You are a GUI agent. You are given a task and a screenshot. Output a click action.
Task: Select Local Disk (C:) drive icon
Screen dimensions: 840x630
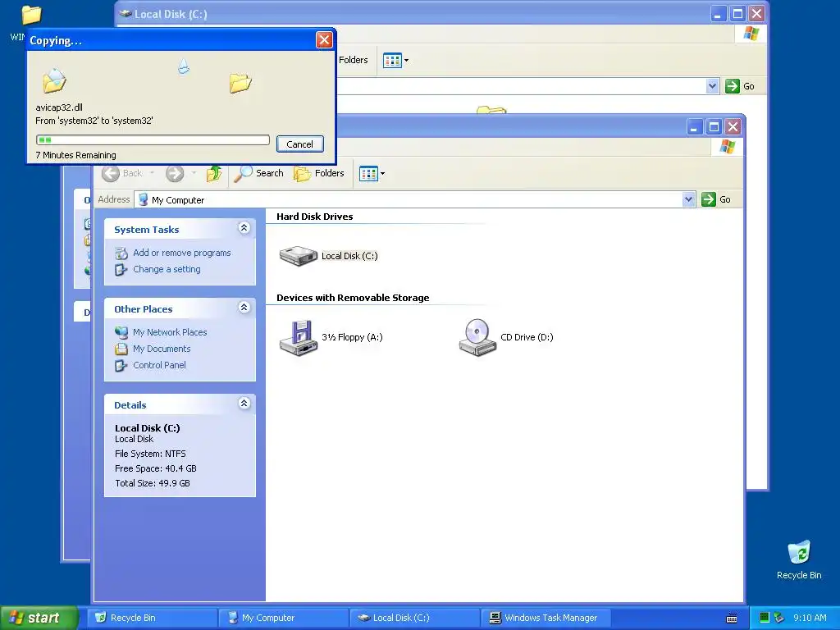[x=299, y=256]
